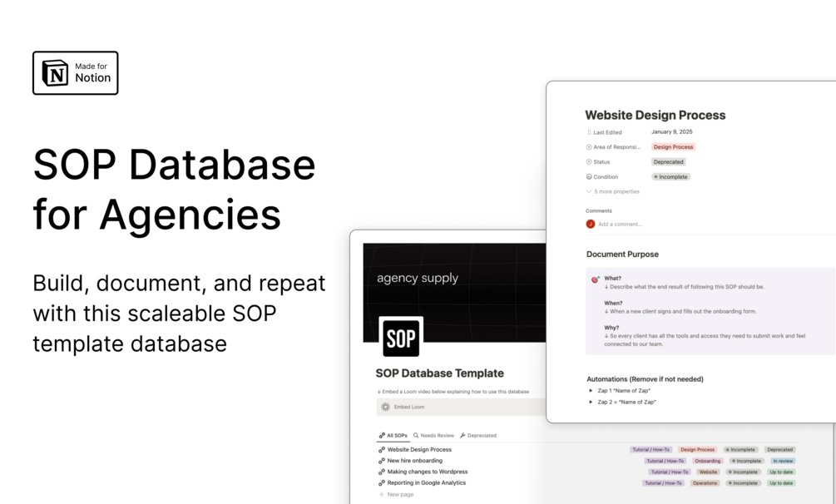Click the icon beside Reporting in Google Analytics
The width and height of the screenshot is (836, 504).
[382, 483]
